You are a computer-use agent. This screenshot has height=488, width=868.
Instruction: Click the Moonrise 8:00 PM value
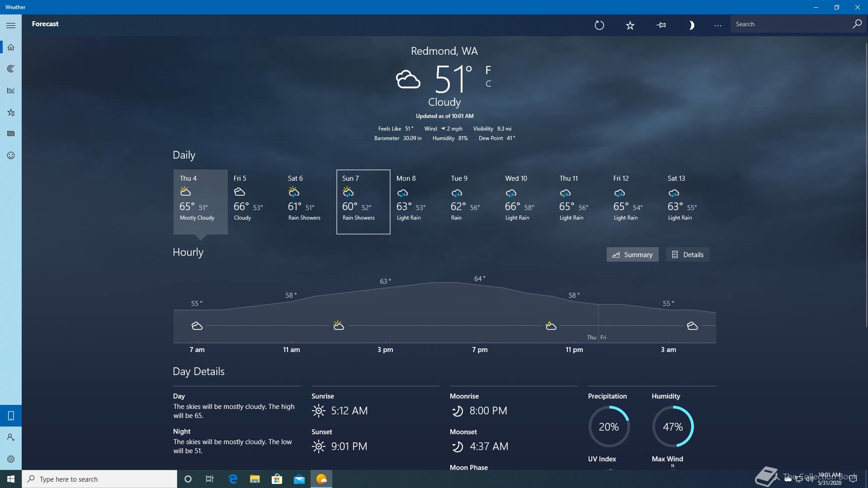(x=488, y=411)
